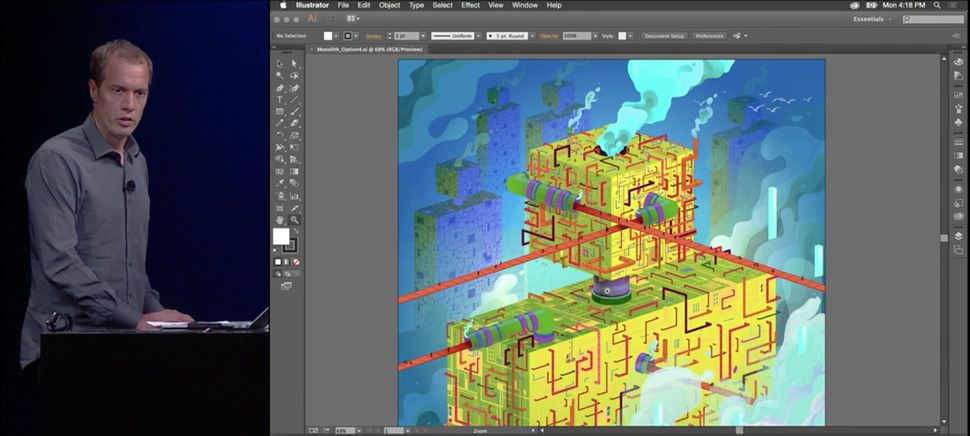Select the Curvature tool
This screenshot has height=436, width=970.
pos(294,87)
